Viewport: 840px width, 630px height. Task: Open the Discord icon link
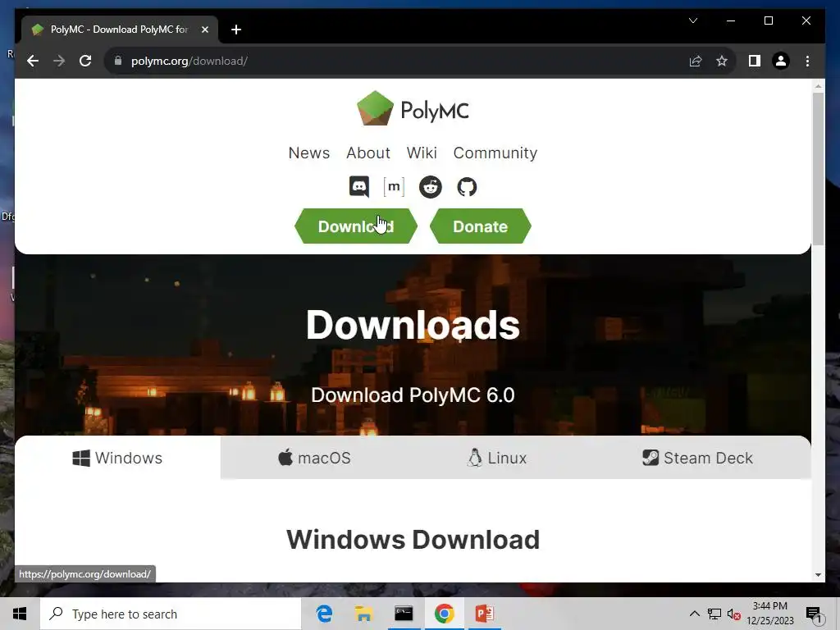(x=359, y=187)
